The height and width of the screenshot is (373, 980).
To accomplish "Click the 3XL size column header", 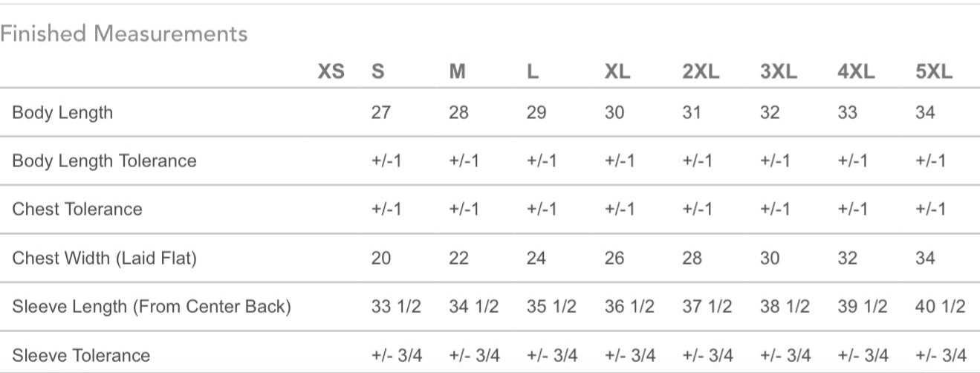I will [x=779, y=72].
